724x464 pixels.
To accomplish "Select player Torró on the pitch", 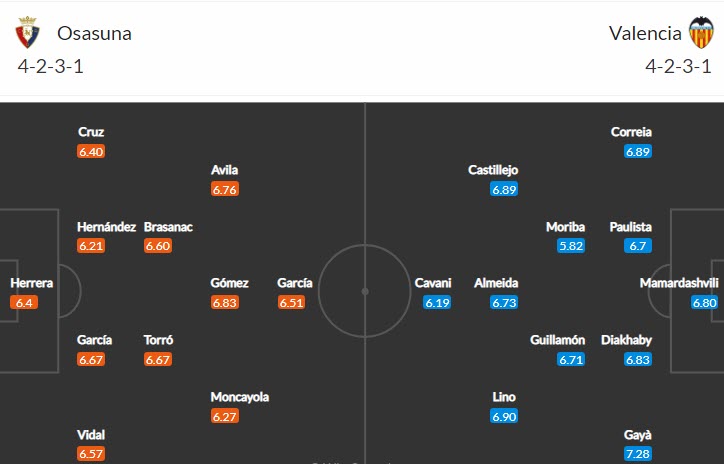I will pos(158,340).
